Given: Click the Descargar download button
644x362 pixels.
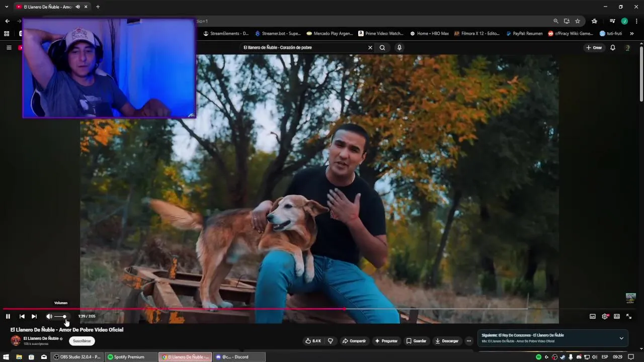Looking at the screenshot, I should 447,341.
